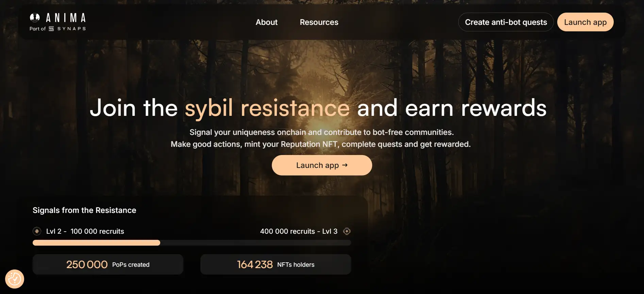Click the arrow icon in Launch app button
This screenshot has height=294, width=644.
coord(345,165)
